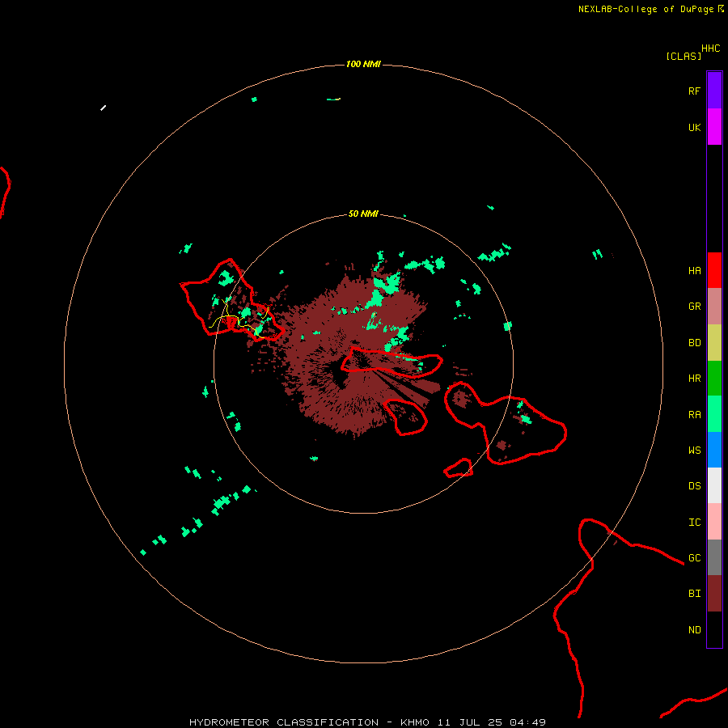Click the GC legend label
728x728 pixels.
tap(694, 557)
